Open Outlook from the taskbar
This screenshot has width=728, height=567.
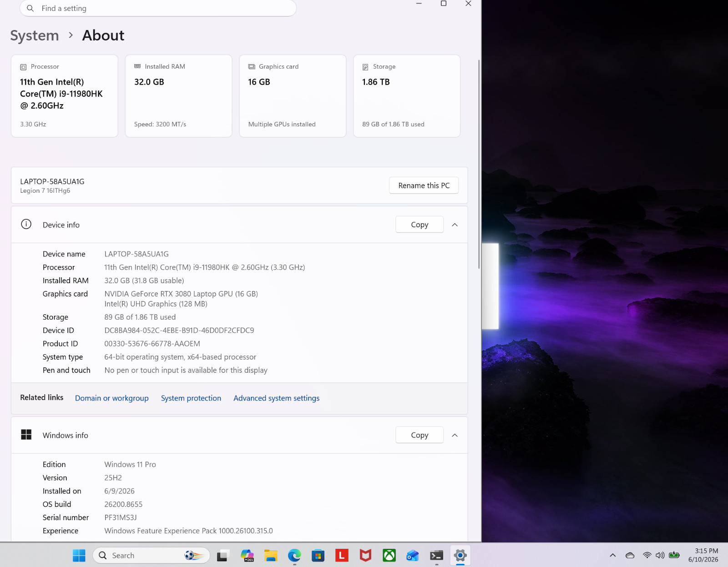pos(413,555)
